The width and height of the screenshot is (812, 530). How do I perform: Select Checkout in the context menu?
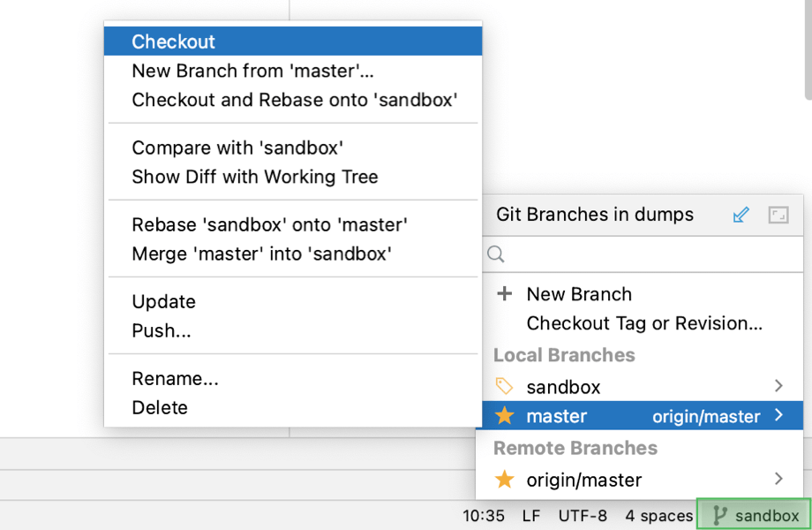[293, 42]
